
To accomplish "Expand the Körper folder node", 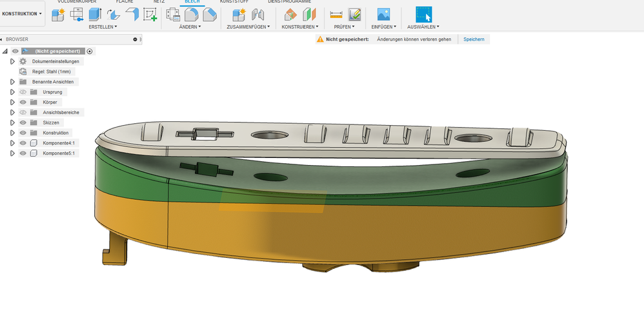I will point(12,102).
